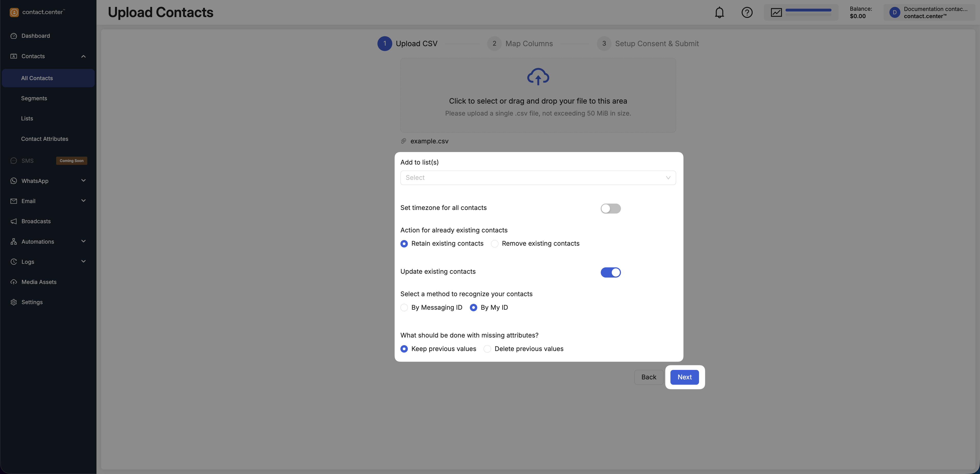Enable Set timezone for all contacts

(x=610, y=208)
